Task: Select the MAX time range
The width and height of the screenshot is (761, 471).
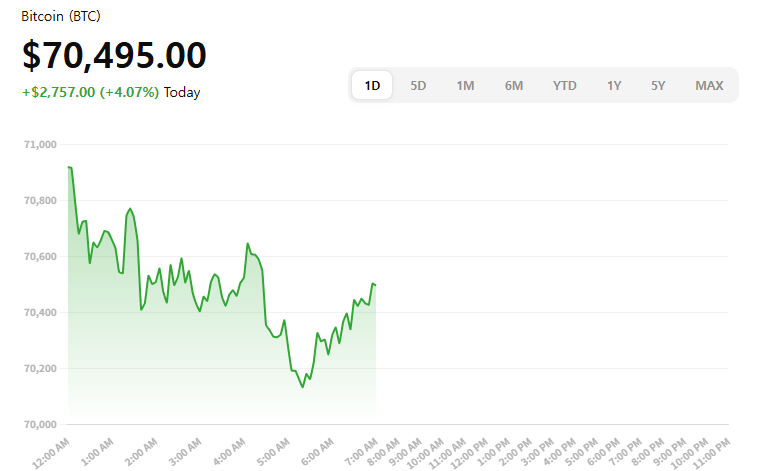Action: [709, 85]
